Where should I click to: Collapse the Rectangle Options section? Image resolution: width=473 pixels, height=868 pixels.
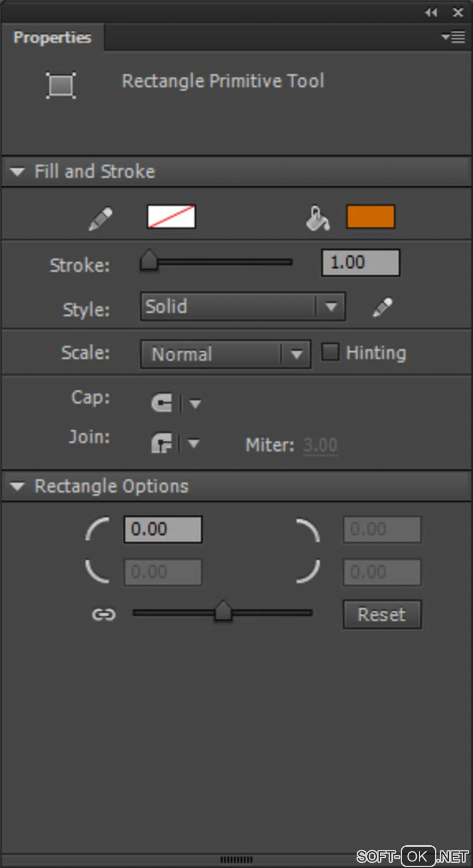click(x=18, y=486)
